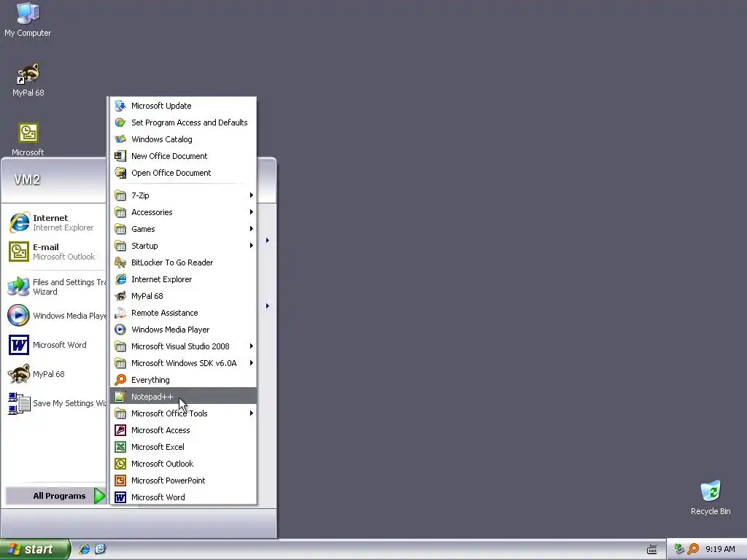Open E-mail Microsoft Outlook pinned item

pos(55,252)
